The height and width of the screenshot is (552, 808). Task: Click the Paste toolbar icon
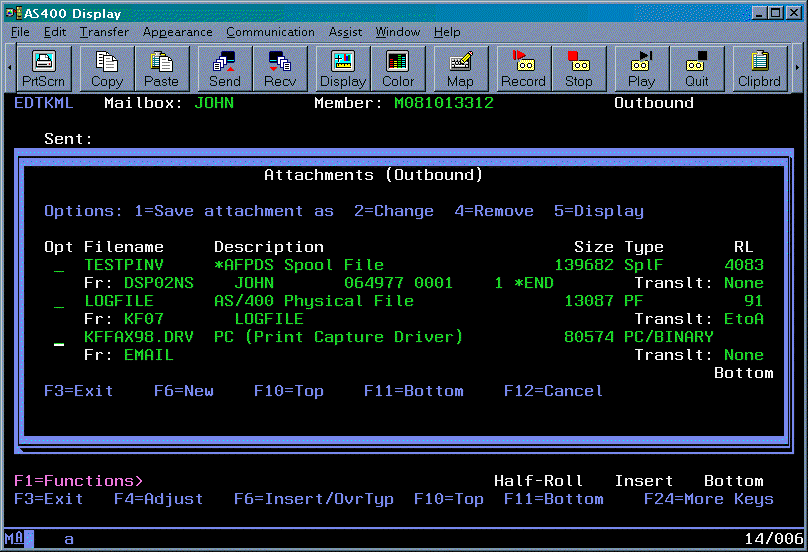[x=162, y=69]
